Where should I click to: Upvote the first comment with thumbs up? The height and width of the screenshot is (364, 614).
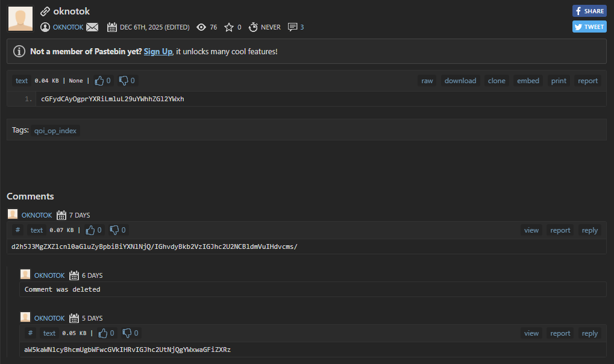click(91, 230)
